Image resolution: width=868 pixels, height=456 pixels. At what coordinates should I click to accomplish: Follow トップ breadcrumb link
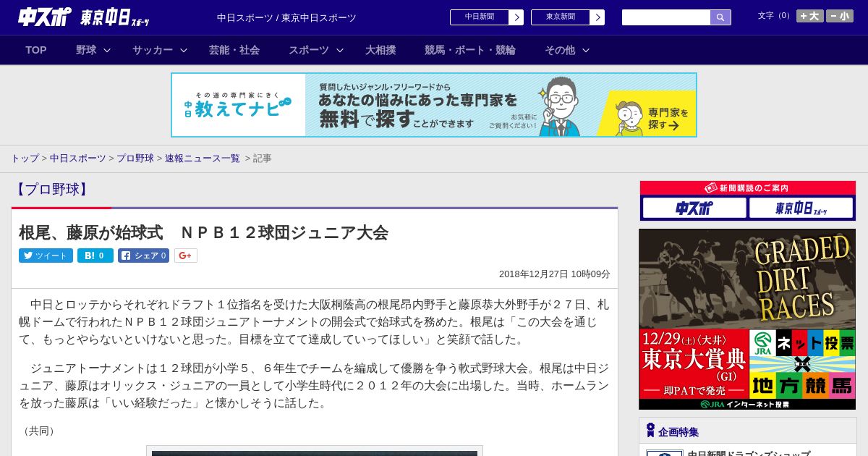(x=25, y=158)
